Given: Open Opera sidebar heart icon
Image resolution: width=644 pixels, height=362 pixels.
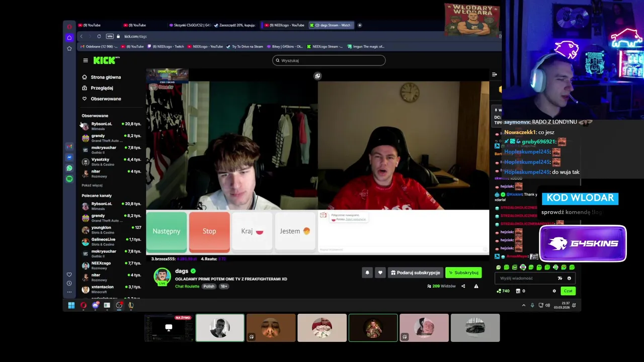Looking at the screenshot, I should [x=69, y=275].
